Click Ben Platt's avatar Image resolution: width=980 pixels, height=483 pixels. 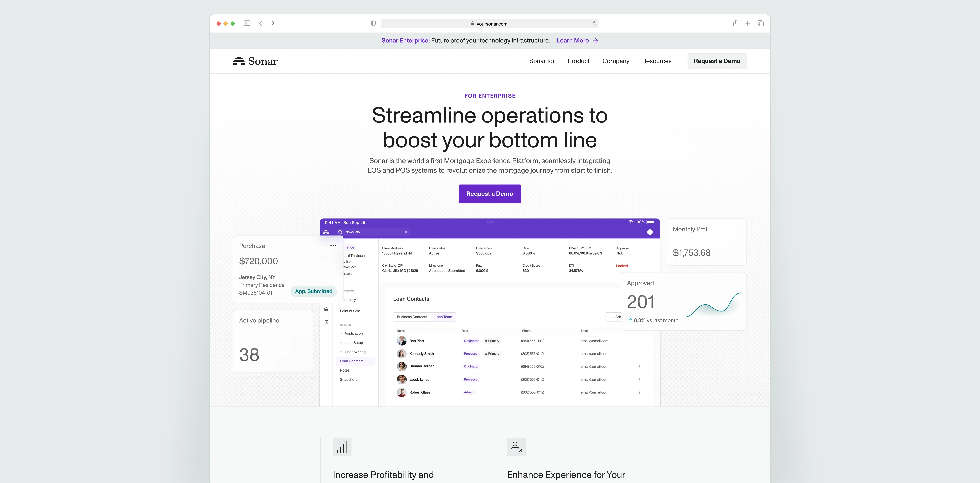point(401,341)
